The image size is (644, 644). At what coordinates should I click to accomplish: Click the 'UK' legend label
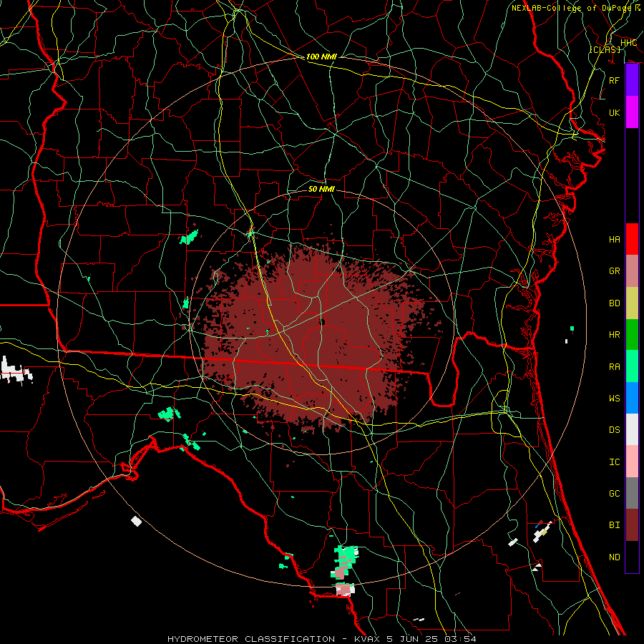[614, 112]
